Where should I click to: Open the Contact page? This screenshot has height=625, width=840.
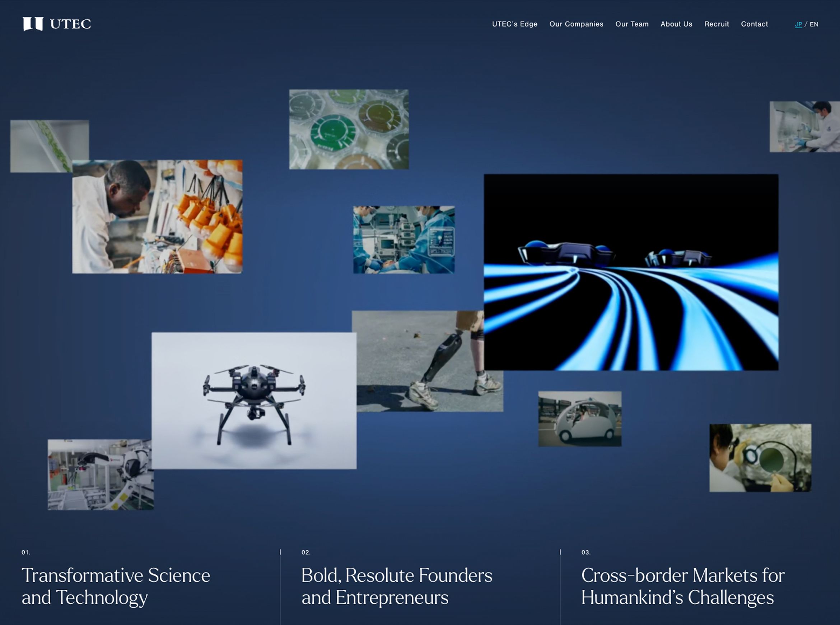[x=754, y=24]
